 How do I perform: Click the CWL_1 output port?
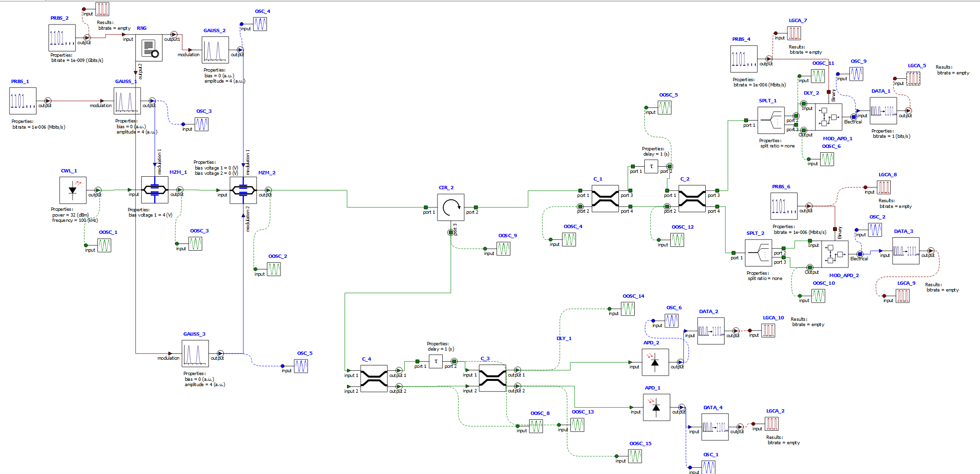[x=98, y=190]
